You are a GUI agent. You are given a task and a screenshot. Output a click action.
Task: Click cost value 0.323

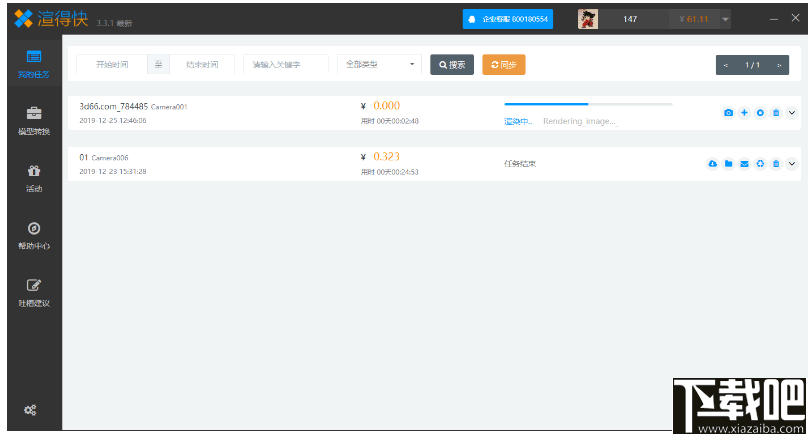point(386,157)
